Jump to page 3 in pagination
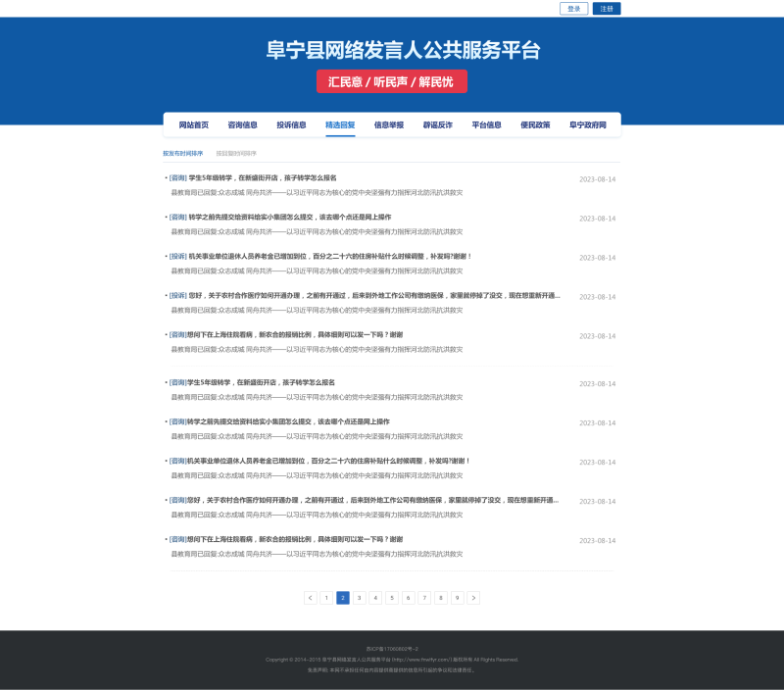This screenshot has height=690, width=784. coord(360,597)
